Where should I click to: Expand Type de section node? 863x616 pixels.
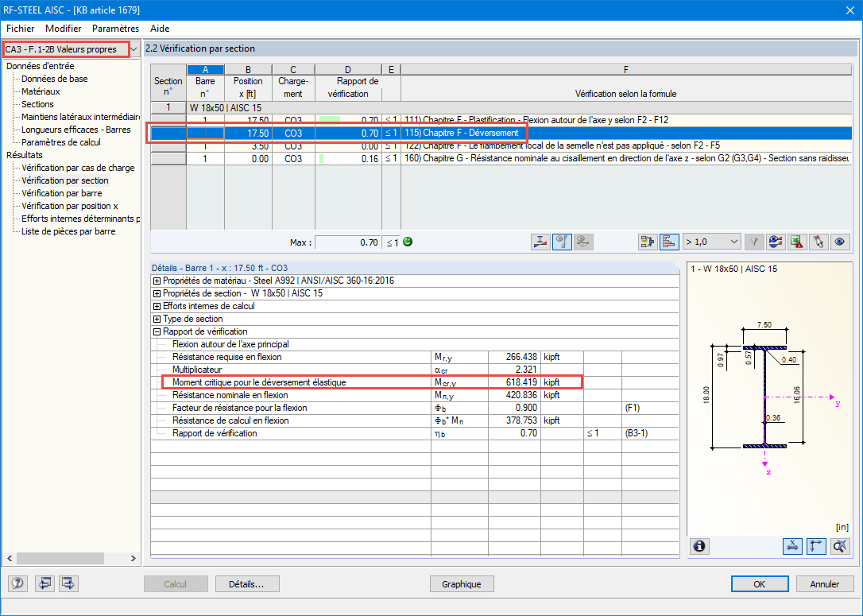[x=157, y=319]
